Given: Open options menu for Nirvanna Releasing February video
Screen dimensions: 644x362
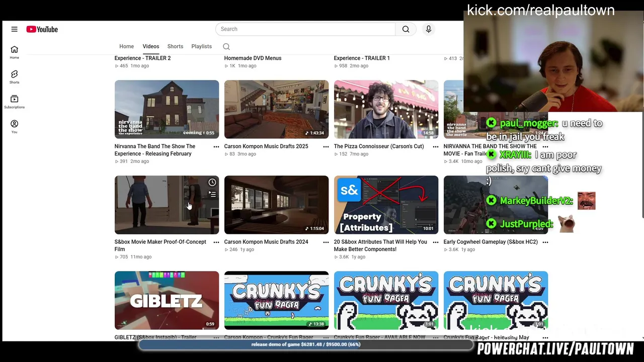Looking at the screenshot, I should pyautogui.click(x=216, y=147).
